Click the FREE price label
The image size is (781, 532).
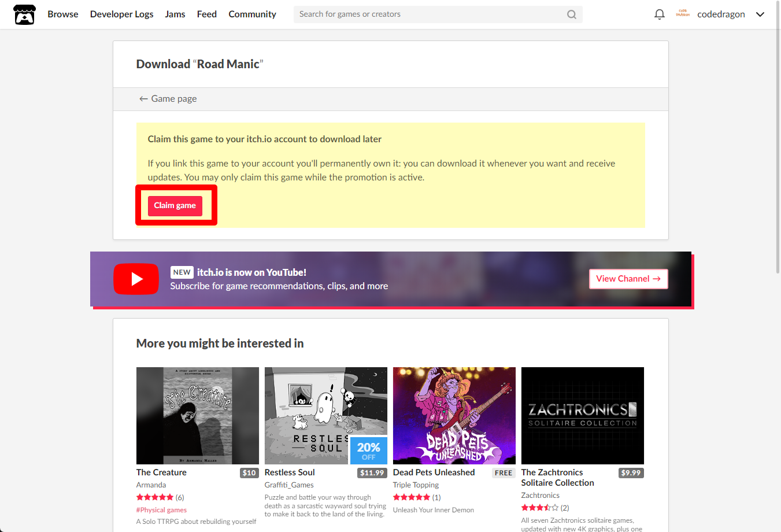pyautogui.click(x=504, y=473)
